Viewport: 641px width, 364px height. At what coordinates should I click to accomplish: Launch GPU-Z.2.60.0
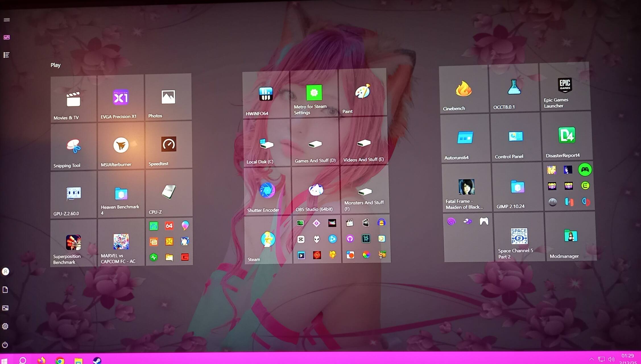click(73, 195)
